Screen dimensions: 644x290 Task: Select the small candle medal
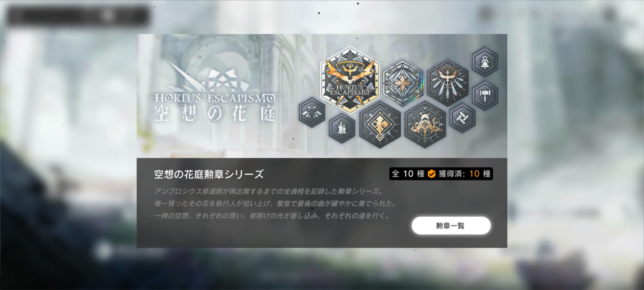[342, 128]
